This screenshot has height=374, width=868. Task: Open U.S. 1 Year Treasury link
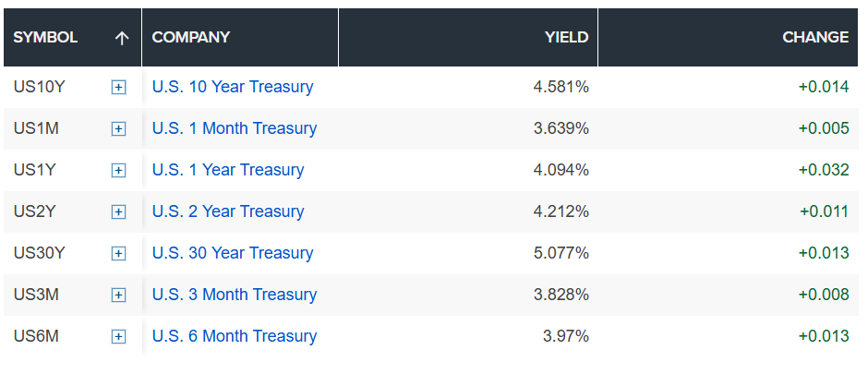coord(228,170)
